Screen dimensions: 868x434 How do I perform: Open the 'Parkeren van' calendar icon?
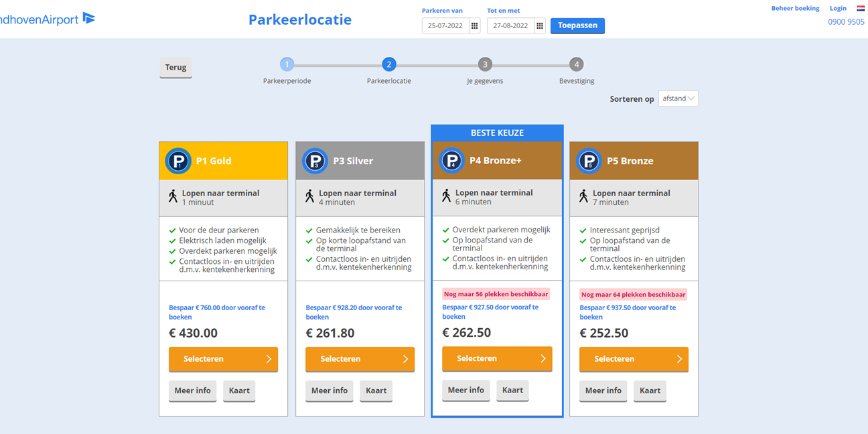tap(474, 26)
